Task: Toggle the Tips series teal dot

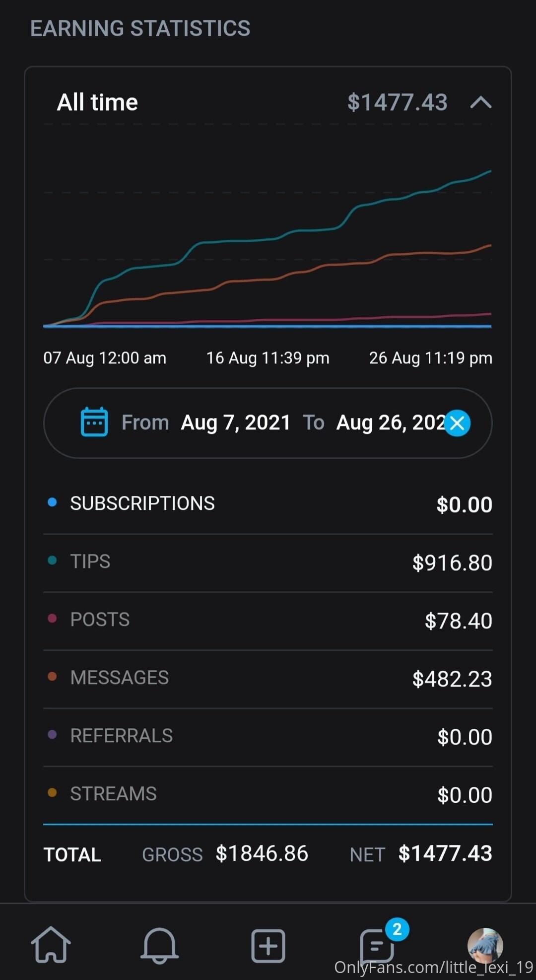Action: (52, 560)
